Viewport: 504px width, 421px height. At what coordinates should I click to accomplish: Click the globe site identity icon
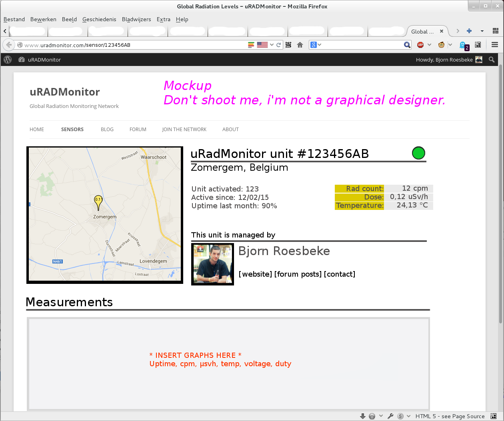[20, 45]
